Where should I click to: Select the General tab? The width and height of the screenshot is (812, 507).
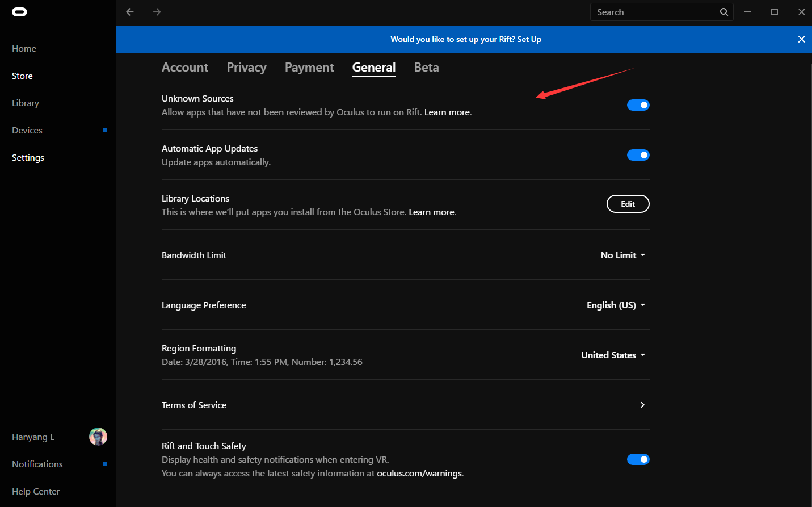click(374, 68)
